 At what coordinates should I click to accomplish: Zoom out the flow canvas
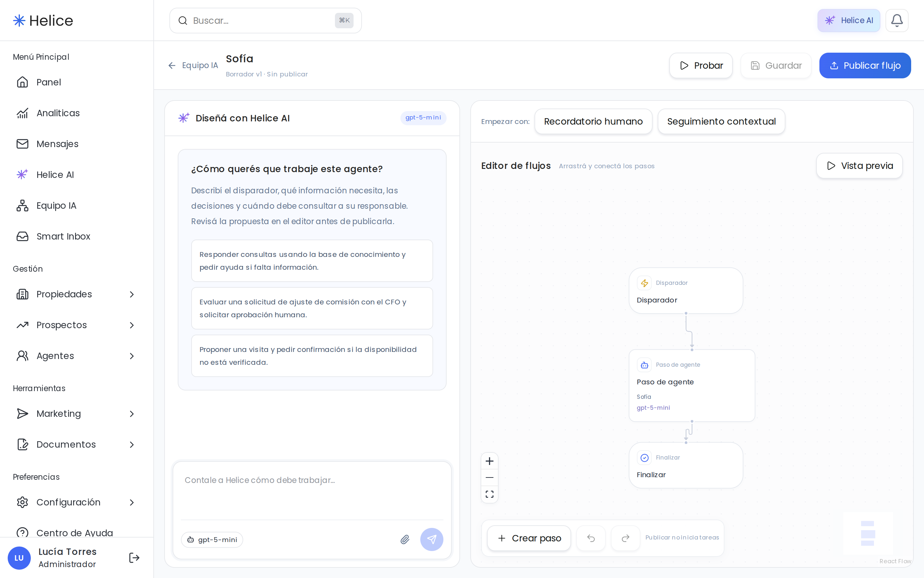[x=490, y=477]
